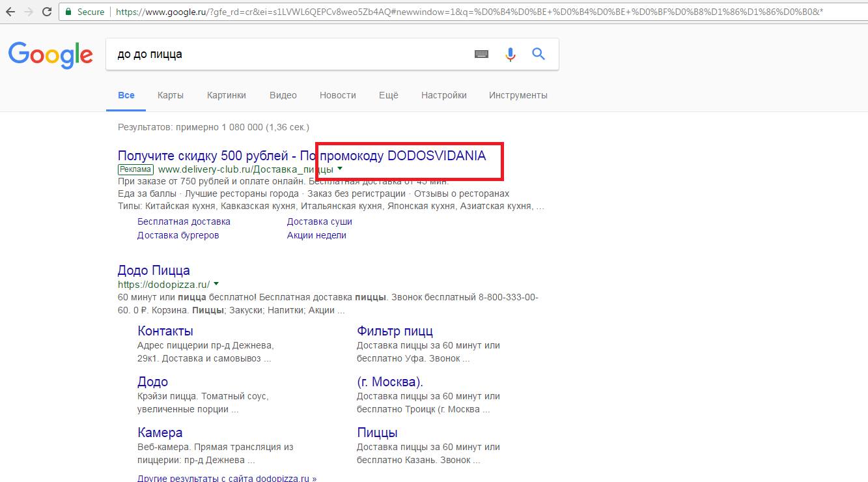Open the Камера sitelink
Screen dimensions: 868x482
(160, 432)
